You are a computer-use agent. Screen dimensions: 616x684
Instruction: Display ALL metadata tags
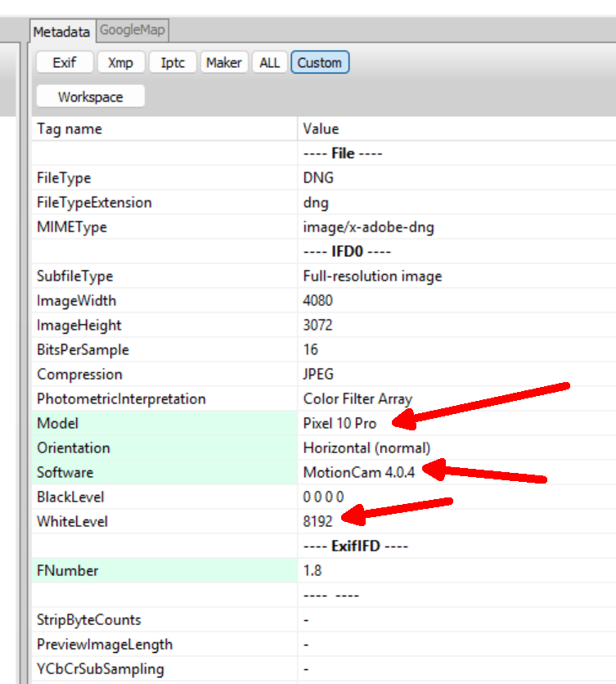(x=269, y=63)
